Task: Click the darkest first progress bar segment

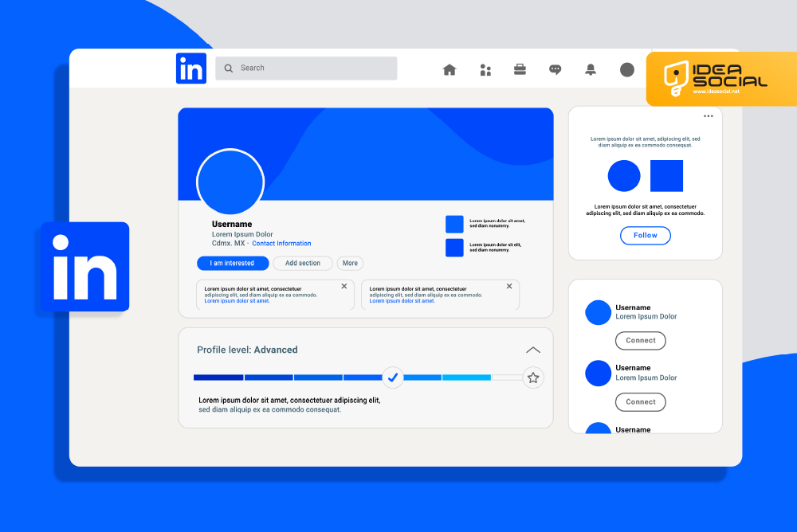Action: click(x=218, y=377)
